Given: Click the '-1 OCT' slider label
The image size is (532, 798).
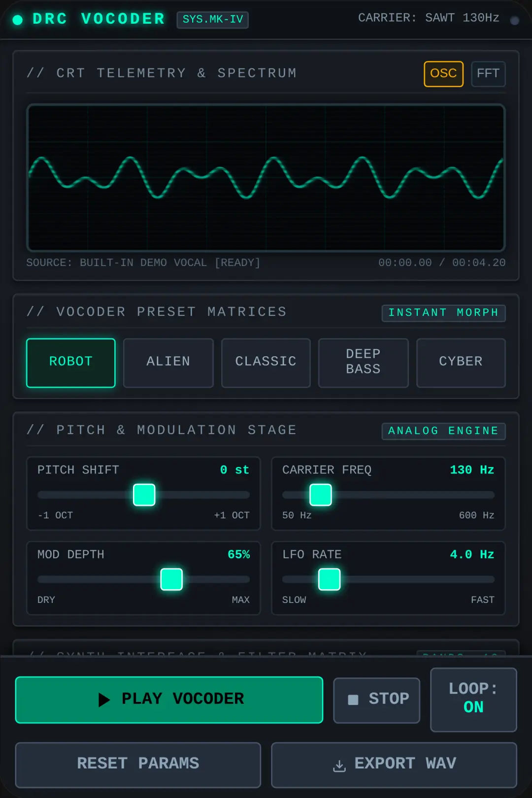Looking at the screenshot, I should click(55, 516).
